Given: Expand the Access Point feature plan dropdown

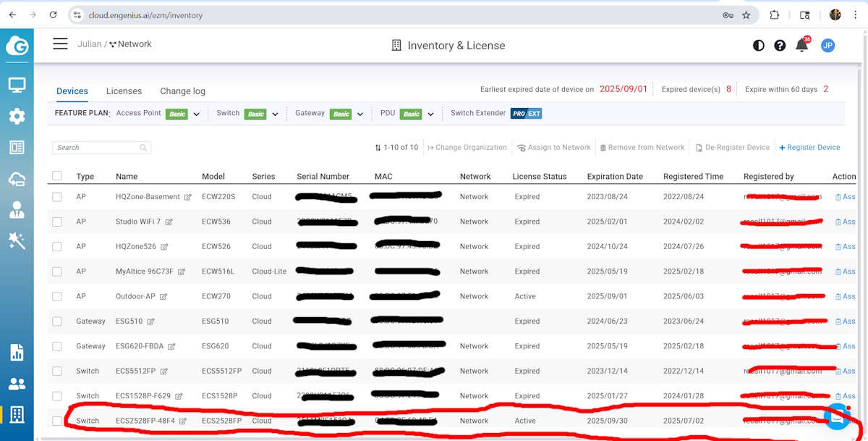Looking at the screenshot, I should coord(196,114).
